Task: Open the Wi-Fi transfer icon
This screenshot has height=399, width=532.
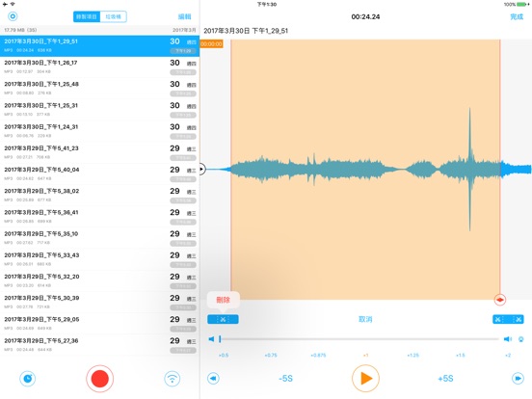Action: [x=172, y=379]
